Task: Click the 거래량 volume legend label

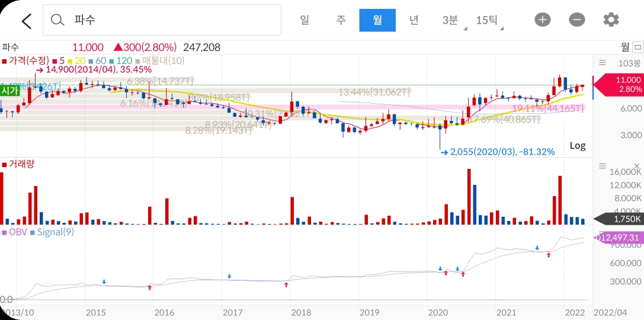Action: (x=18, y=164)
